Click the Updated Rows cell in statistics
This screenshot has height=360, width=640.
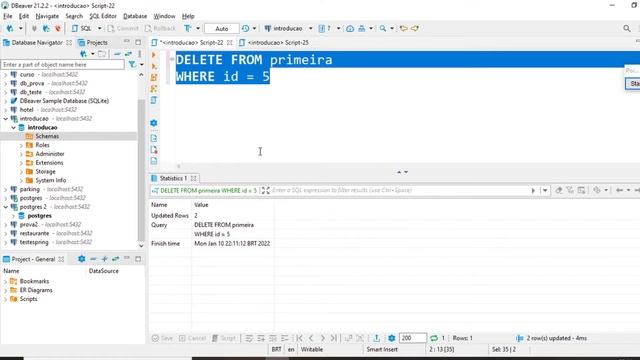(170, 216)
